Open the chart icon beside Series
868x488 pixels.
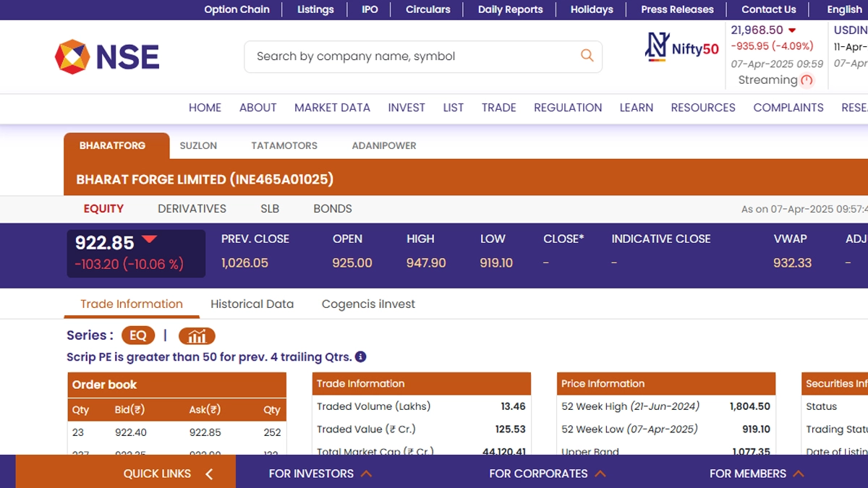[197, 335]
